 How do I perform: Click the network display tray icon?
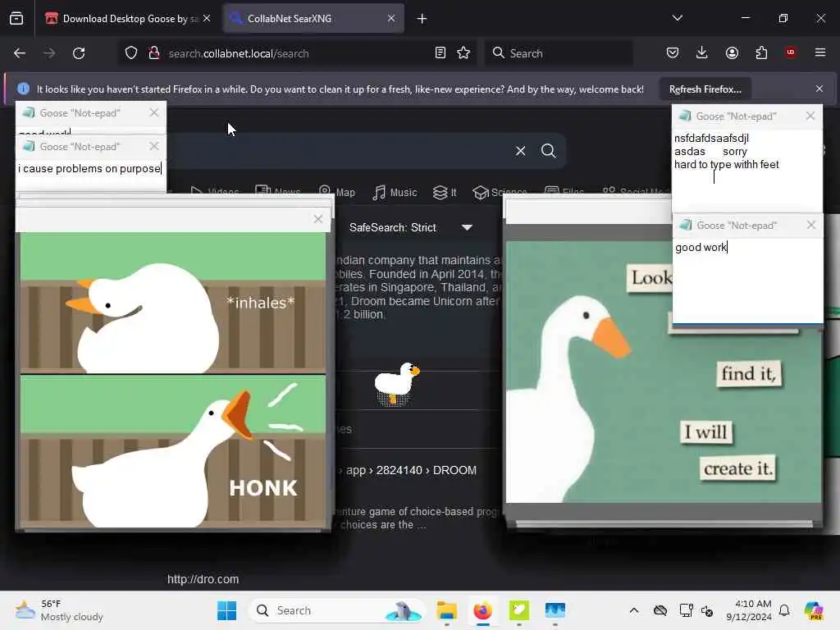coord(686,610)
